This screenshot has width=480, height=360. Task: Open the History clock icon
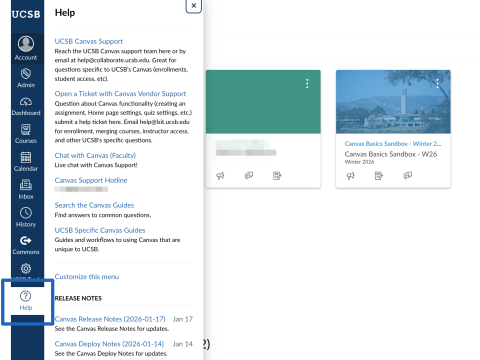pos(26,213)
